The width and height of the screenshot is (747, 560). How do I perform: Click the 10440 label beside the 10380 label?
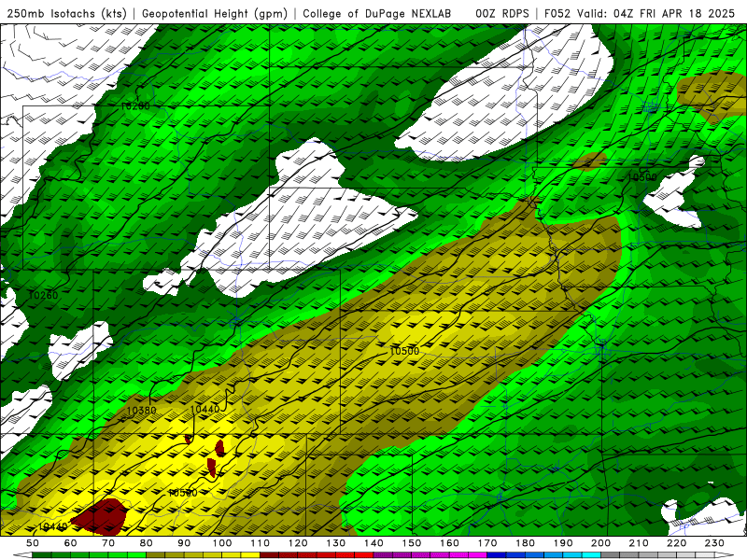click(x=204, y=409)
